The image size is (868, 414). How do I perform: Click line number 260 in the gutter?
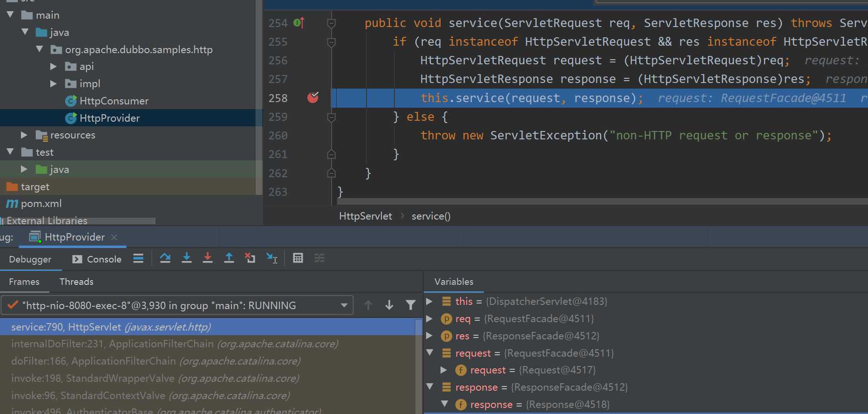pyautogui.click(x=278, y=136)
